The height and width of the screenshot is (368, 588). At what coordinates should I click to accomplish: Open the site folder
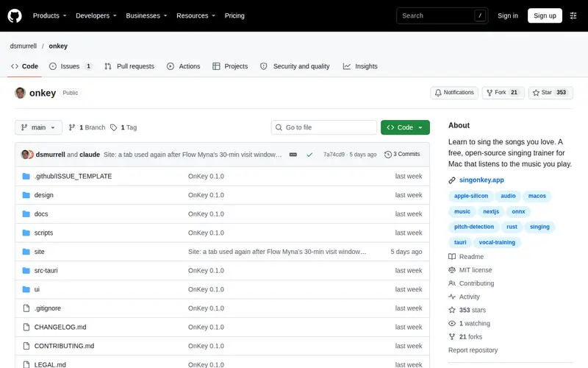point(40,252)
